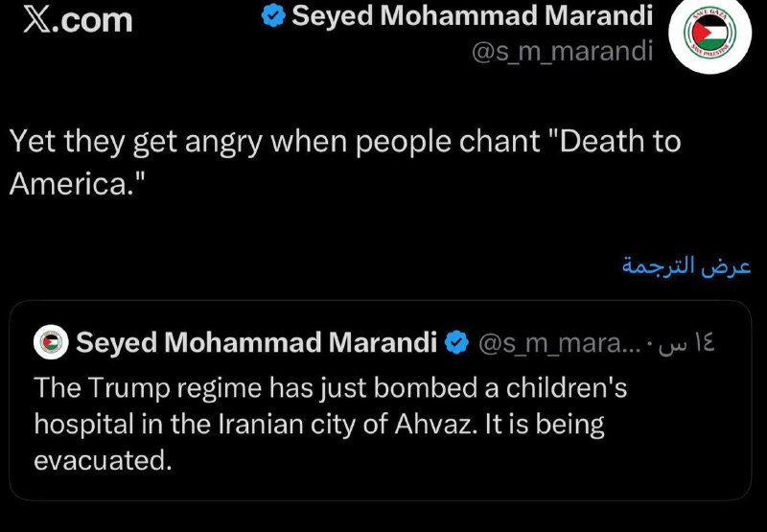Click the word 'evacuated.' in quoted post

[x=103, y=460]
